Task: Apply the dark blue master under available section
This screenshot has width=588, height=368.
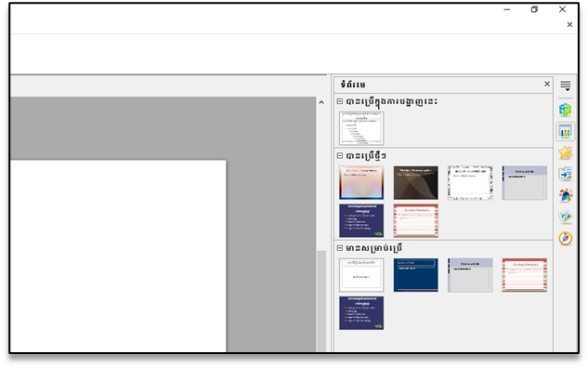Action: point(416,275)
